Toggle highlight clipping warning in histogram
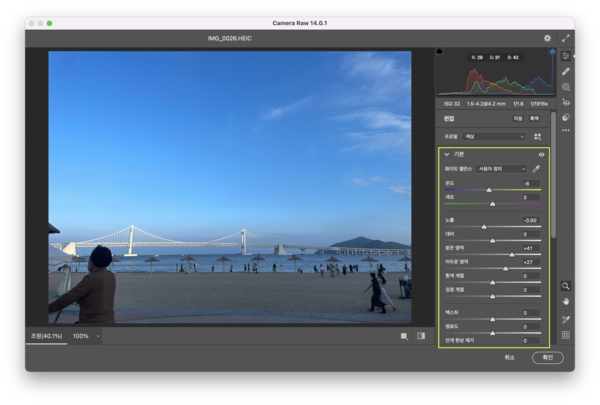Viewport: 600px width, 405px height. (552, 51)
